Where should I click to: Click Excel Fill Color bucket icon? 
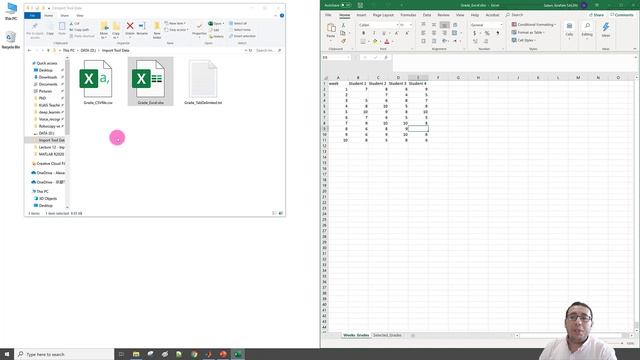coord(375,41)
